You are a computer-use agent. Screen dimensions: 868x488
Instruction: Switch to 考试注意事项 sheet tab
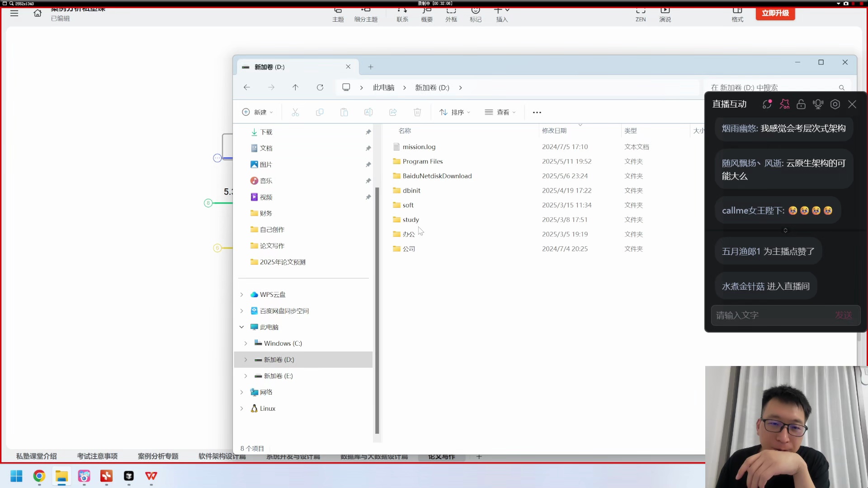tap(97, 456)
